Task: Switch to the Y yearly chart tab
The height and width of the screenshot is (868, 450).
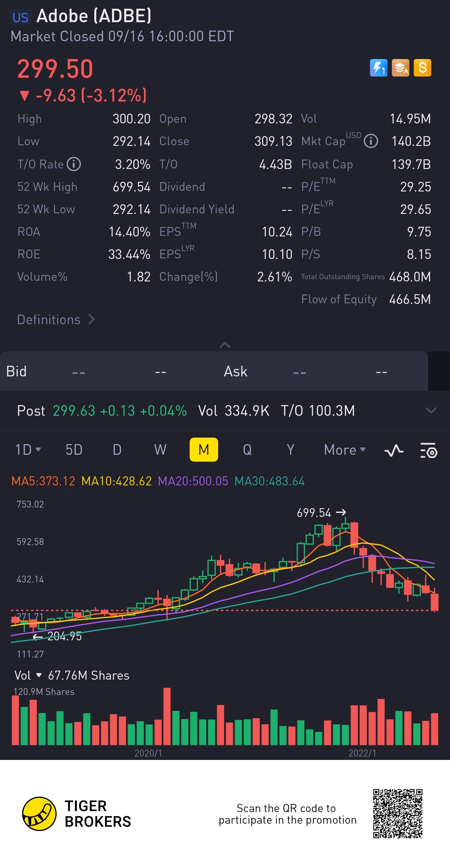Action: click(290, 449)
